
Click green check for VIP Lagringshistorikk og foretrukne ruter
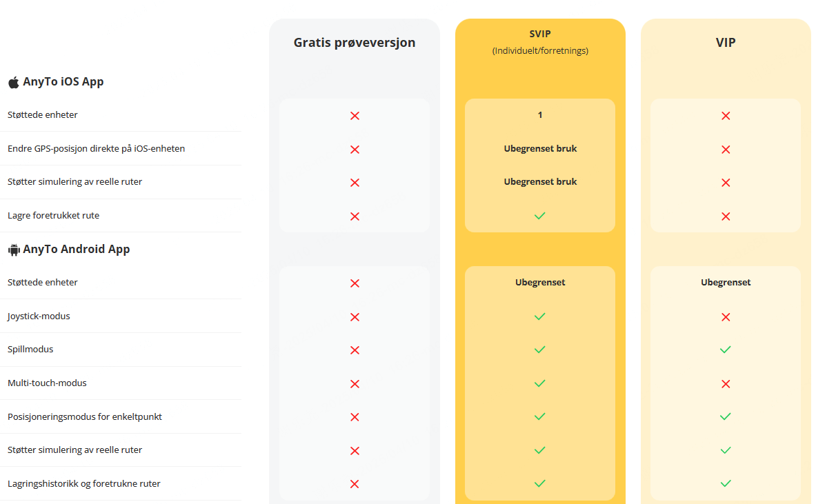(x=726, y=483)
